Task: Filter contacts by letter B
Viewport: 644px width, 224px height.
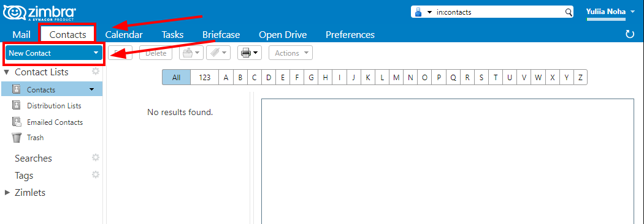Action: pyautogui.click(x=240, y=77)
